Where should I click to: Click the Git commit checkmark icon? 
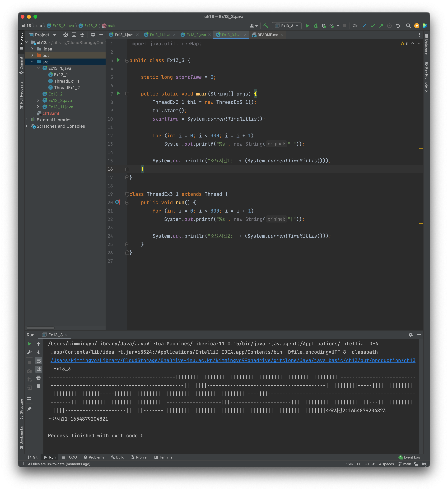373,26
